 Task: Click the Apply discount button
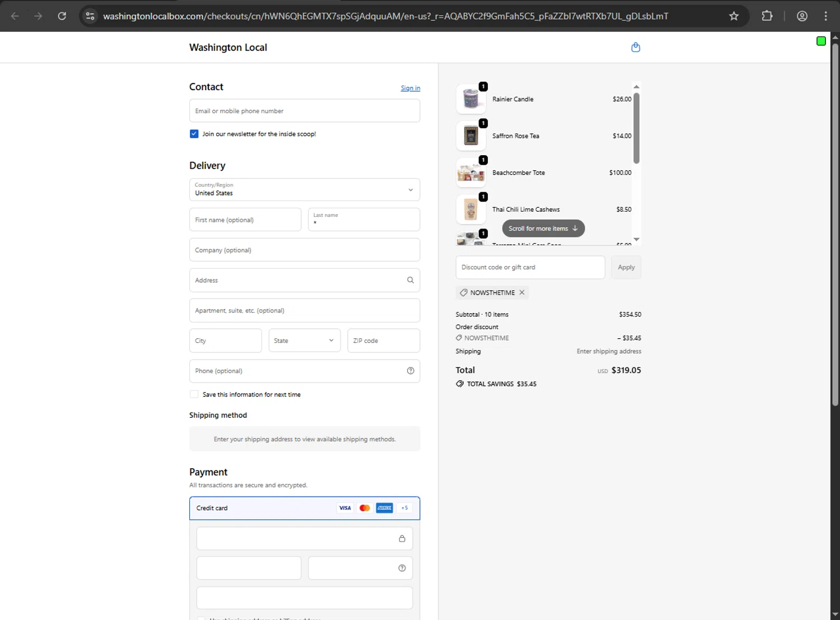626,267
